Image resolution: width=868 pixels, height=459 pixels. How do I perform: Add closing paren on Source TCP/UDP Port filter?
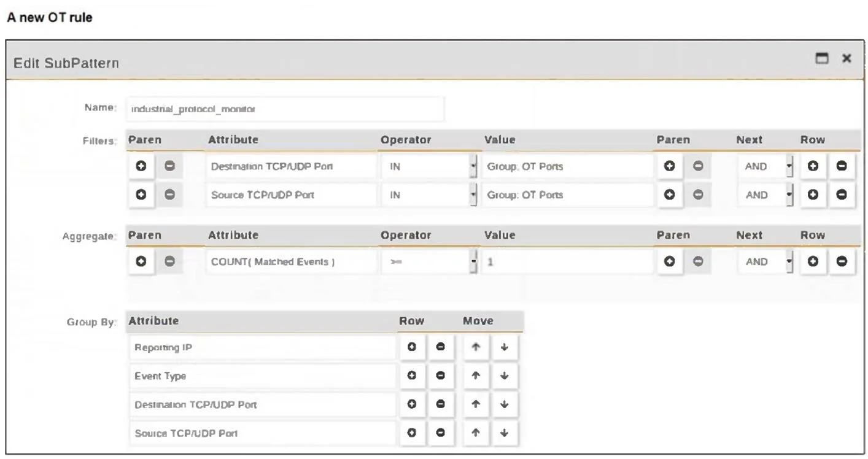pyautogui.click(x=670, y=195)
